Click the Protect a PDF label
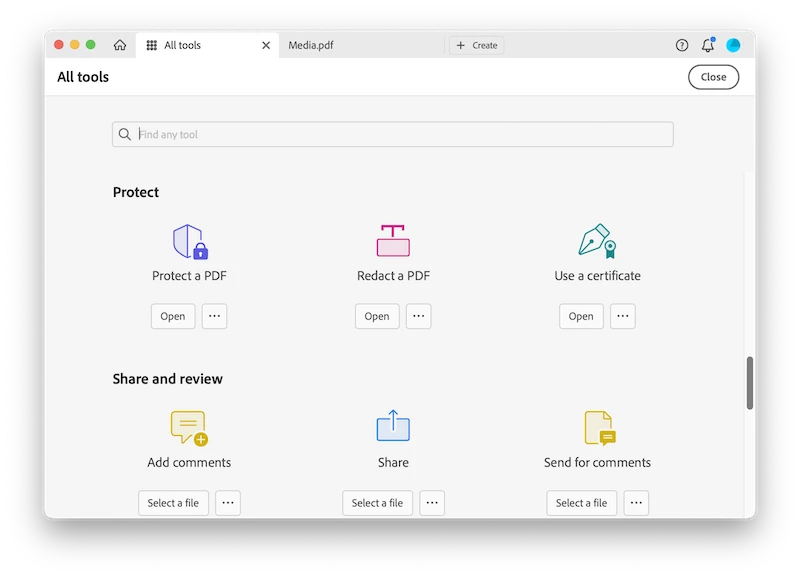This screenshot has height=577, width=800. (189, 276)
